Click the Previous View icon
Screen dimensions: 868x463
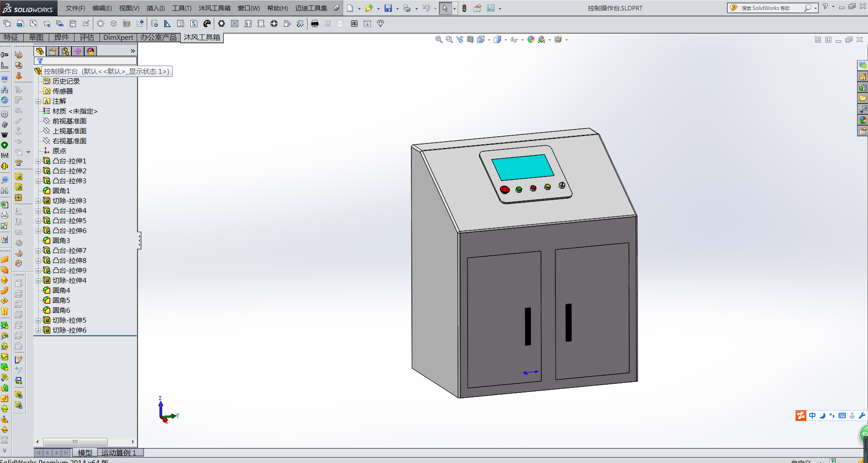(x=460, y=40)
